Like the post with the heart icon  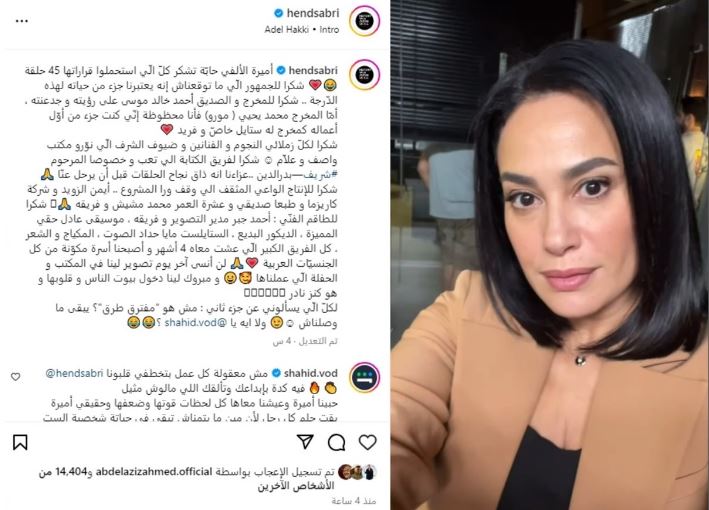click(x=368, y=442)
